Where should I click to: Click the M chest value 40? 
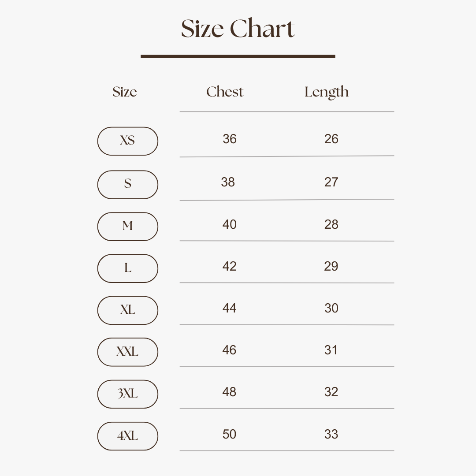230,225
